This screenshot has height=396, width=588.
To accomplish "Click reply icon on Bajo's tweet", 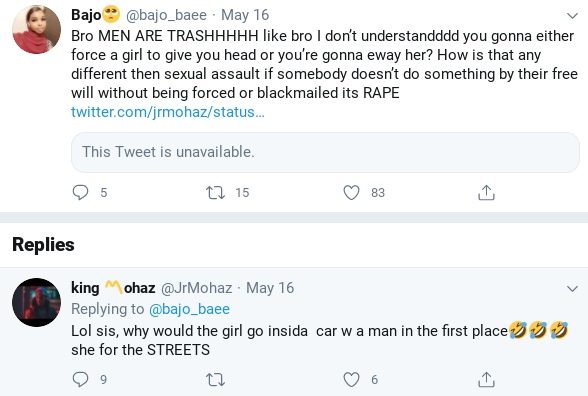I will pyautogui.click(x=80, y=192).
